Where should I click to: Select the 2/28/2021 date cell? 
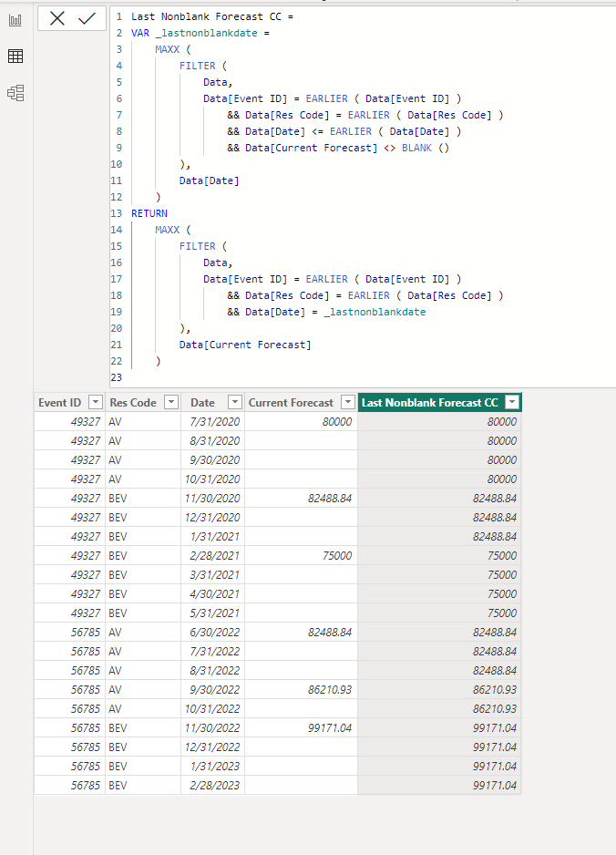coord(213,555)
